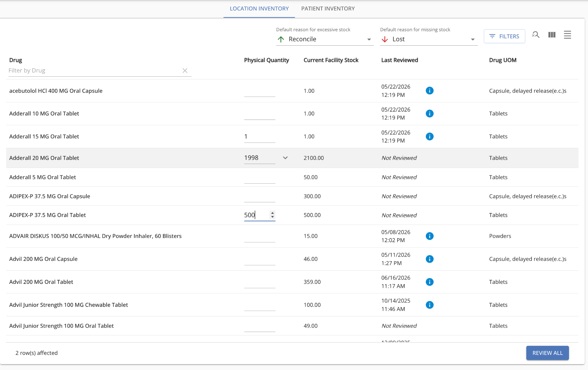Click info icon for acebutolol HCl row
The image size is (588, 370).
[x=430, y=91]
